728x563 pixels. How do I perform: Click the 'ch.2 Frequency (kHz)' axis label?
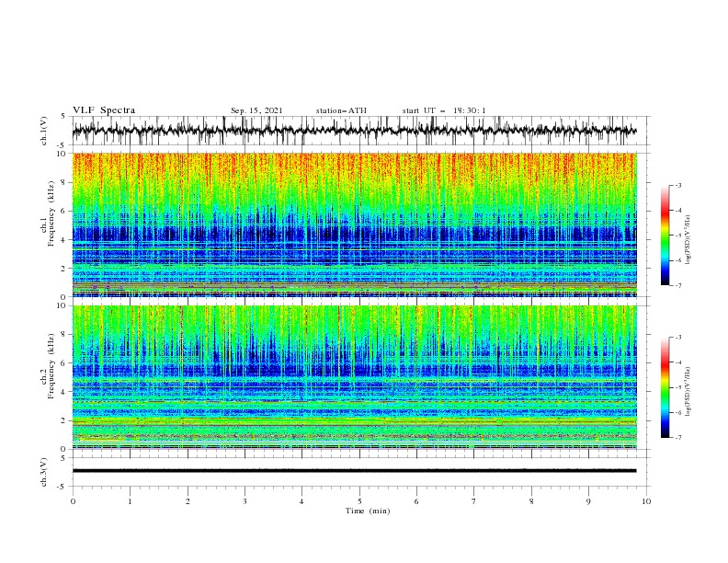tap(48, 366)
